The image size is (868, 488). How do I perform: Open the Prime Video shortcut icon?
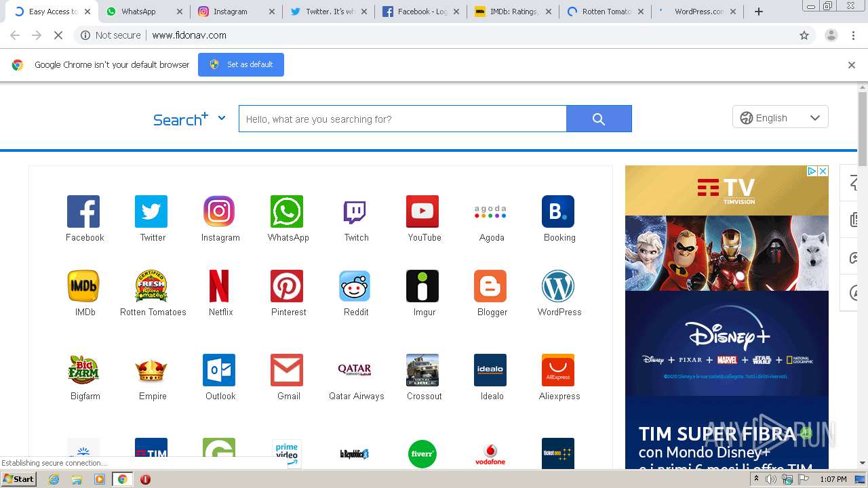click(x=287, y=453)
